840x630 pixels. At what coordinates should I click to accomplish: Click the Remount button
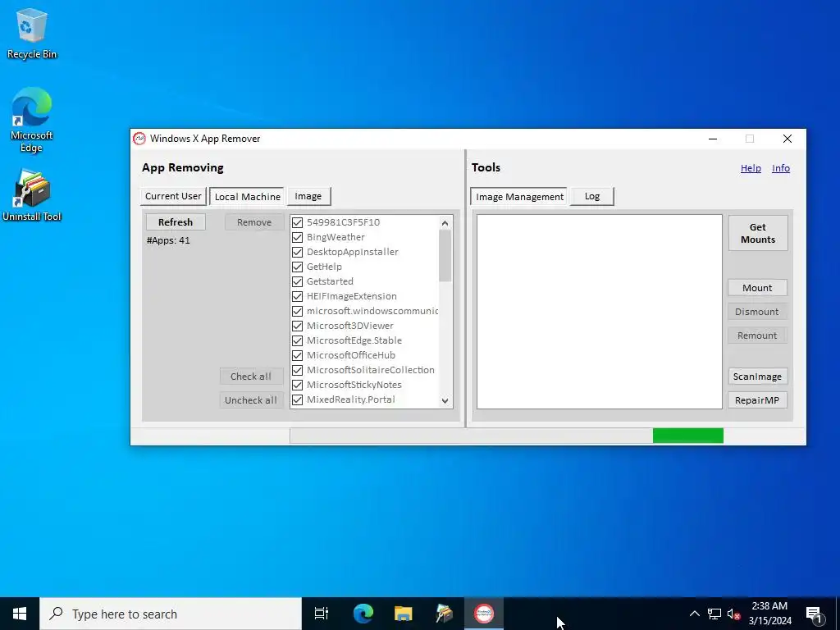click(757, 336)
